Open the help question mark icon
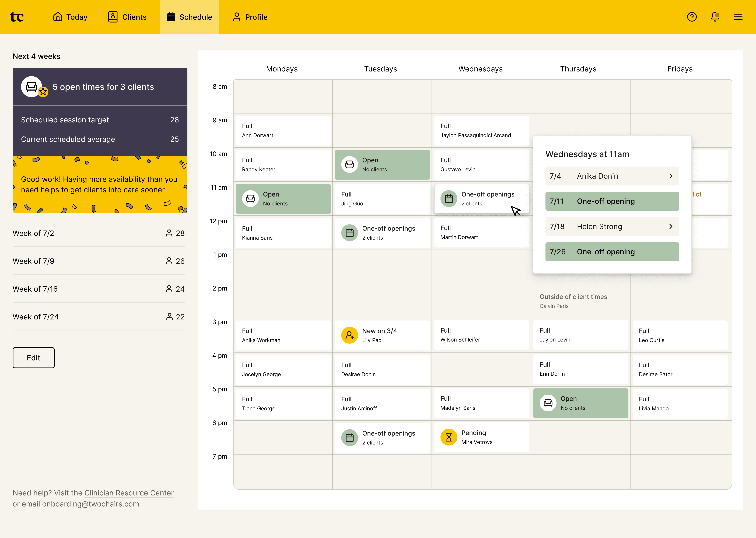This screenshot has height=538, width=756. coord(692,17)
